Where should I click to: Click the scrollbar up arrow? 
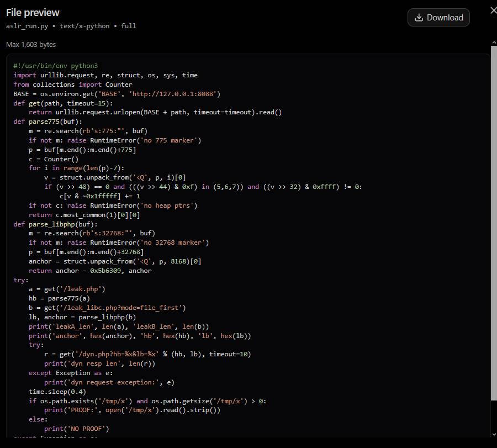click(494, 43)
